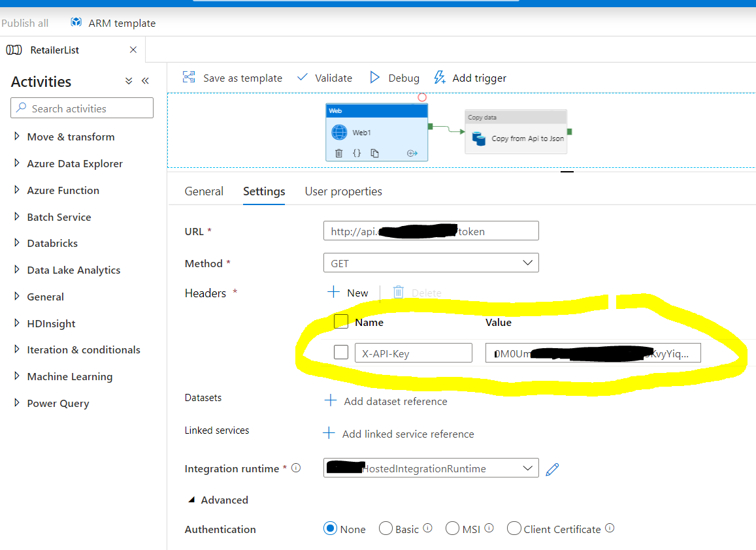
Task: Click in the URL input field
Action: [431, 231]
